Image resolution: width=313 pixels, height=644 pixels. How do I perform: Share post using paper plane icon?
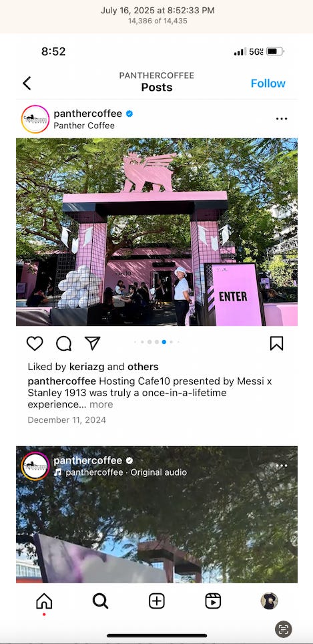click(92, 343)
